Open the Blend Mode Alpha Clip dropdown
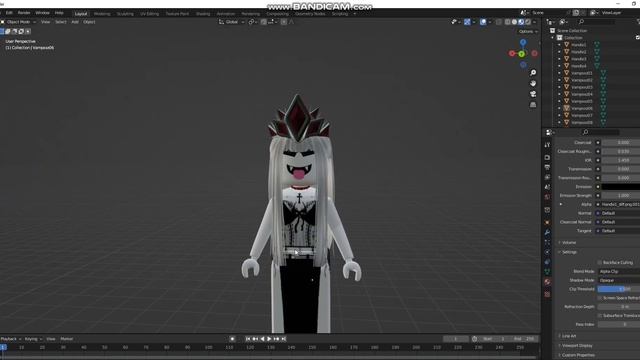 click(619, 271)
